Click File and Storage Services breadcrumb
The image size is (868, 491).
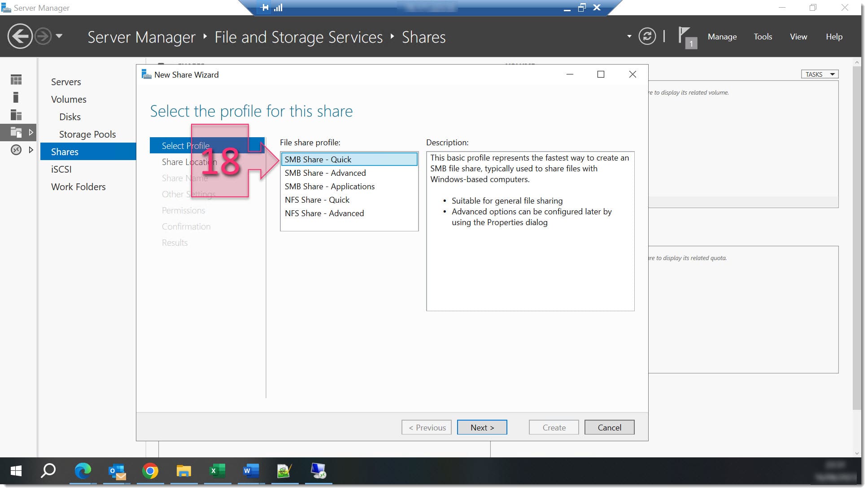[x=298, y=37]
